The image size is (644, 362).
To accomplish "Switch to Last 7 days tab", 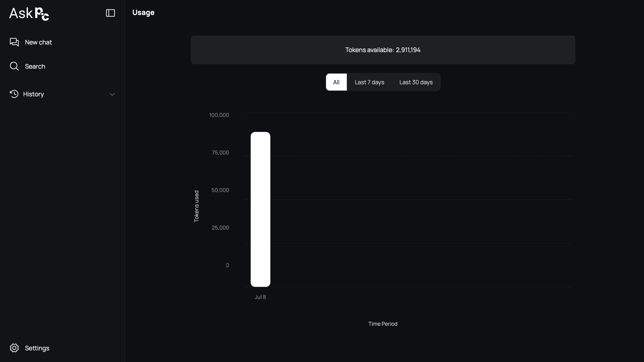I will pos(369,82).
